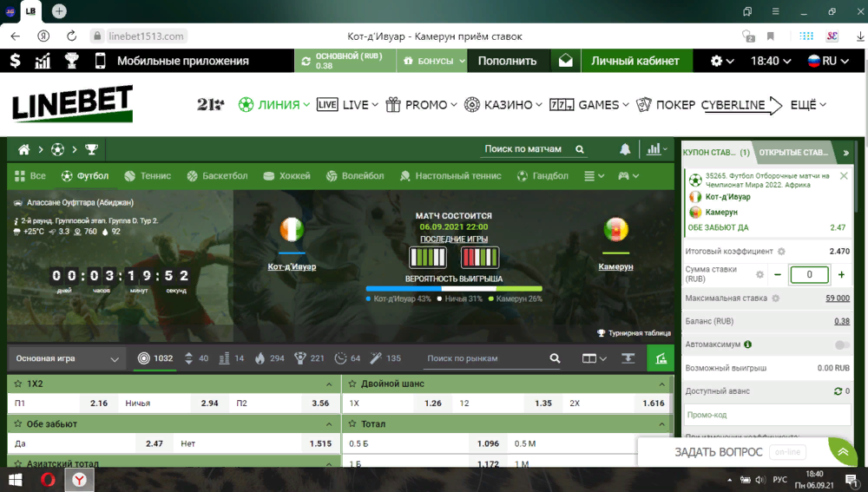Open the messages envelope icon
This screenshot has height=492, width=868.
[x=565, y=61]
